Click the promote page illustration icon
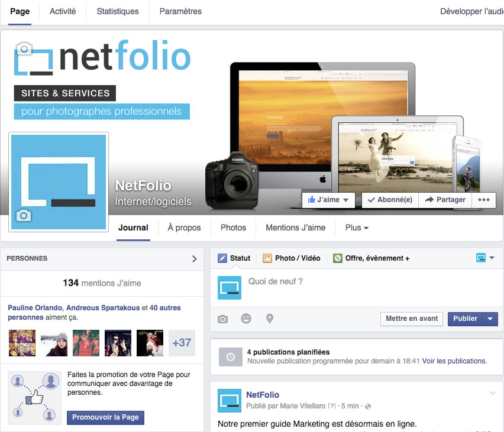Image resolution: width=504 pixels, height=432 pixels. pos(35,398)
